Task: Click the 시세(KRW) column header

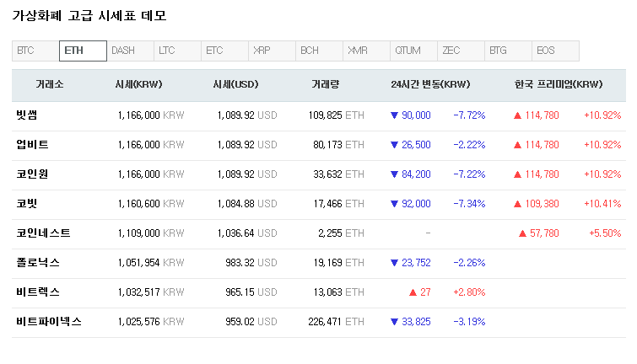Action: click(x=139, y=85)
